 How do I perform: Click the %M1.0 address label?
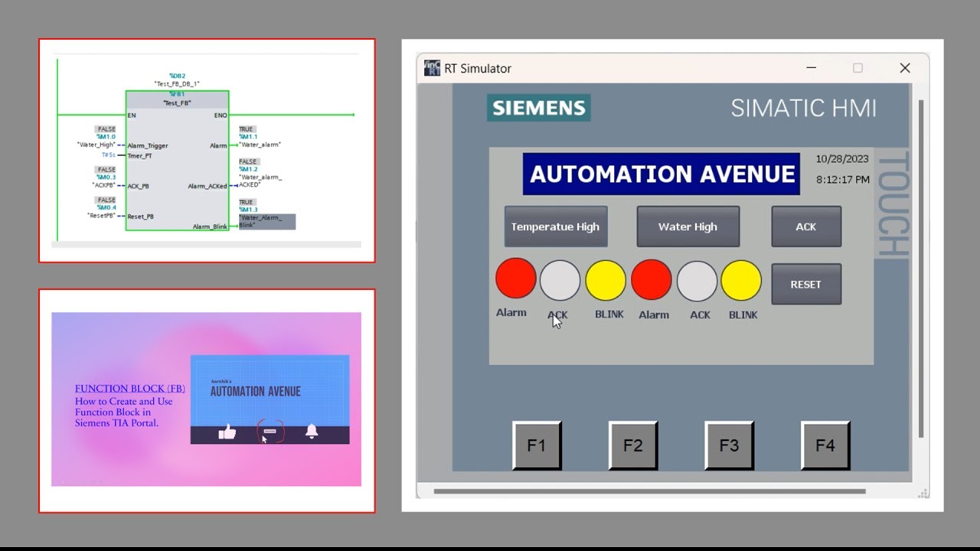click(106, 137)
